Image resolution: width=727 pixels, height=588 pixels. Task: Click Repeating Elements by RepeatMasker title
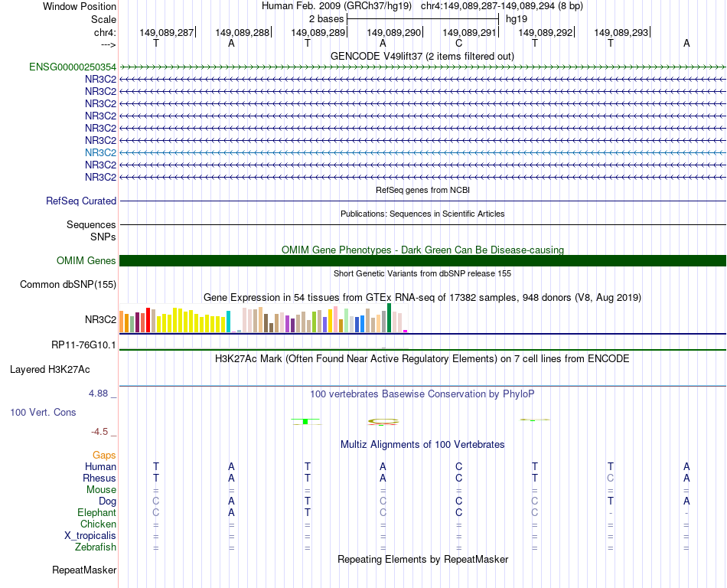coord(422,560)
